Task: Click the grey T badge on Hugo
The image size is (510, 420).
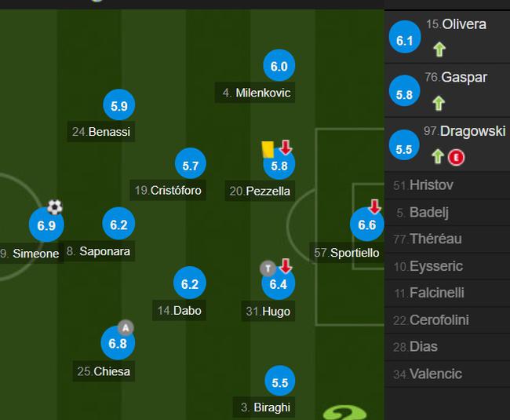Action: (x=268, y=268)
